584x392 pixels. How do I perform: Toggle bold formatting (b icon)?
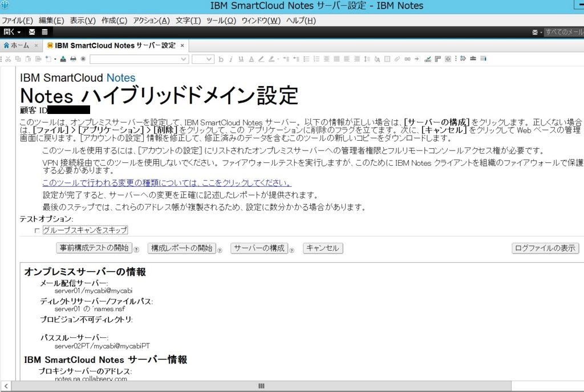[x=221, y=59]
